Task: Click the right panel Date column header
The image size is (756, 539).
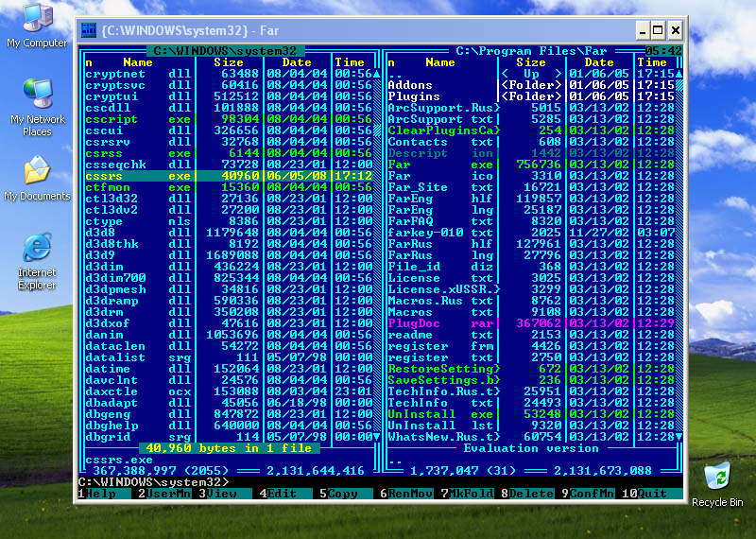Action: pyautogui.click(x=599, y=62)
